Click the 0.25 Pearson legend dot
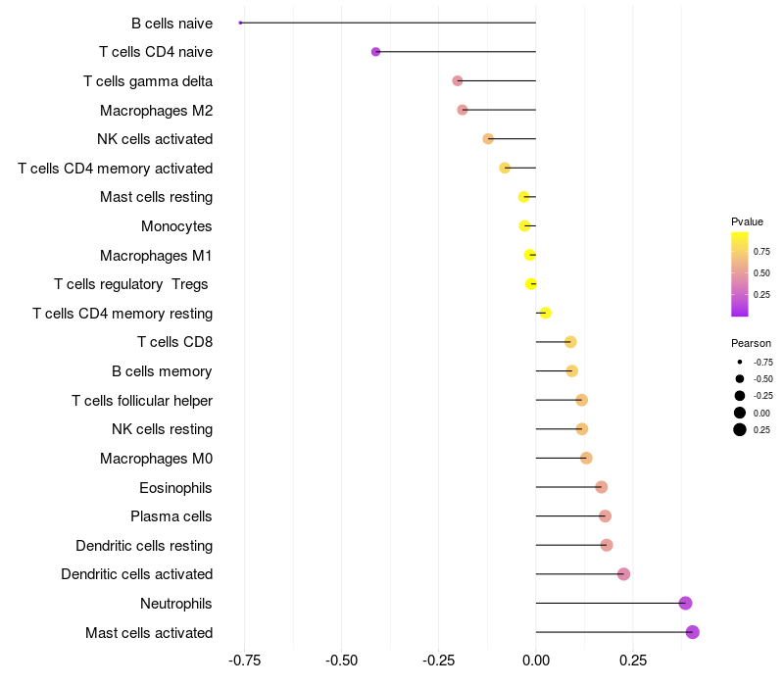The height and width of the screenshot is (686, 784). [740, 429]
